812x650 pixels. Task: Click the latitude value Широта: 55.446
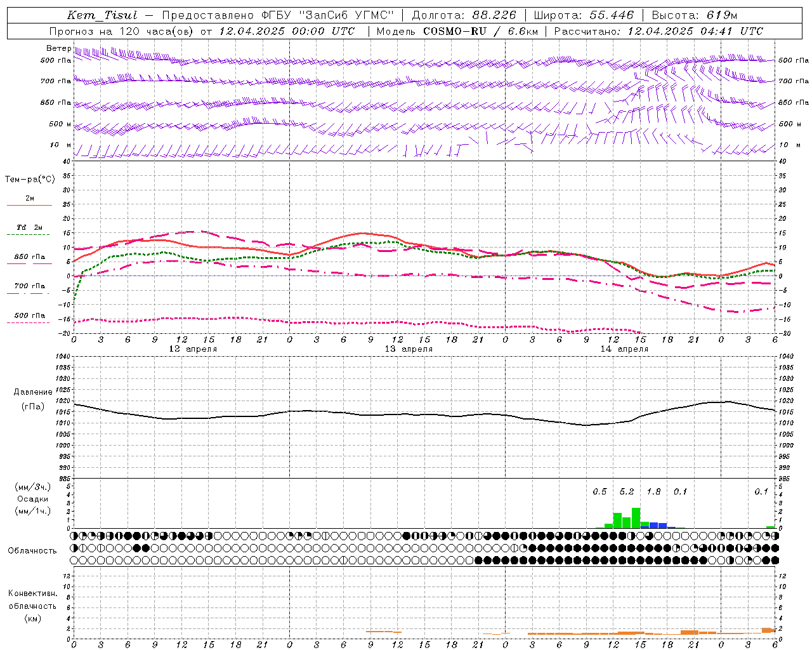pyautogui.click(x=584, y=15)
